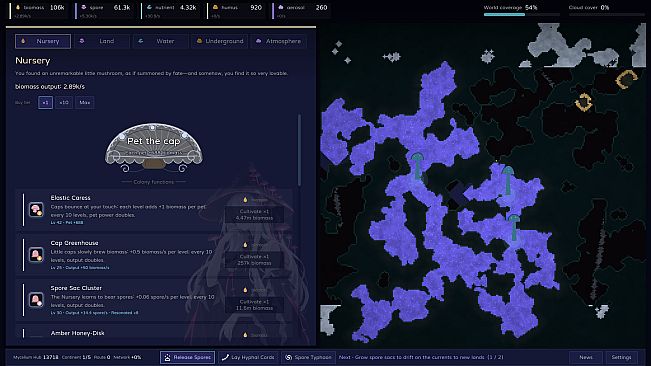Viewport: 651px width, 366px height.
Task: Open the Settings button in bottom bar
Action: [622, 357]
